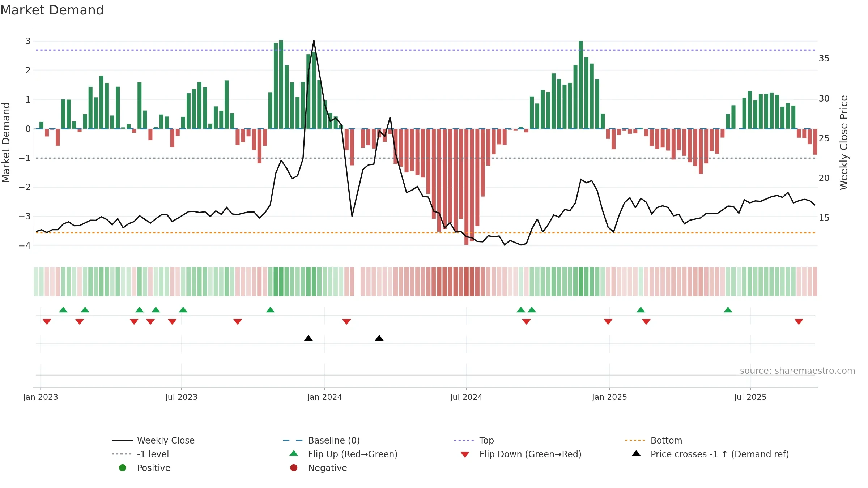Click the second black price-cross marker after Jan 2024
Screen dimensions: 868x488
point(379,338)
